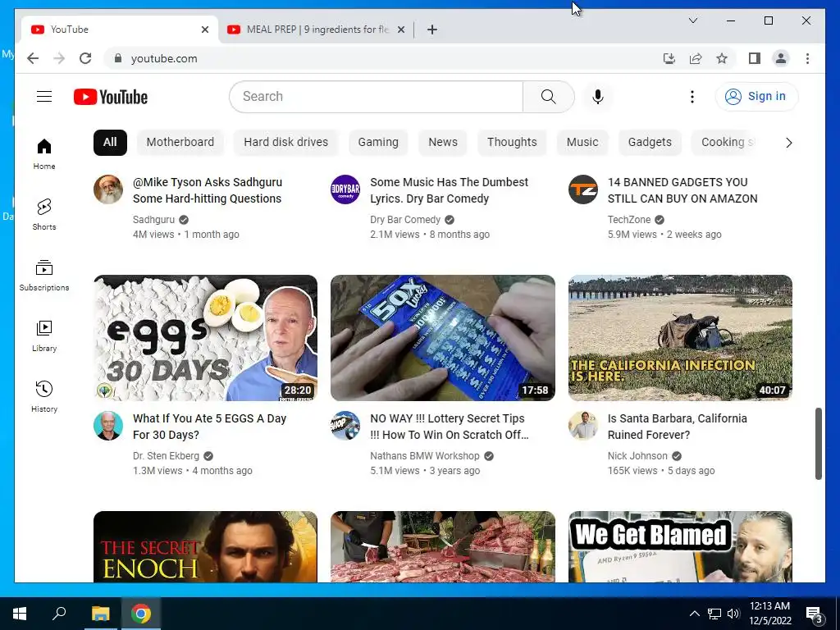The height and width of the screenshot is (630, 840).
Task: Select the Hard disk drives chip
Action: point(285,143)
